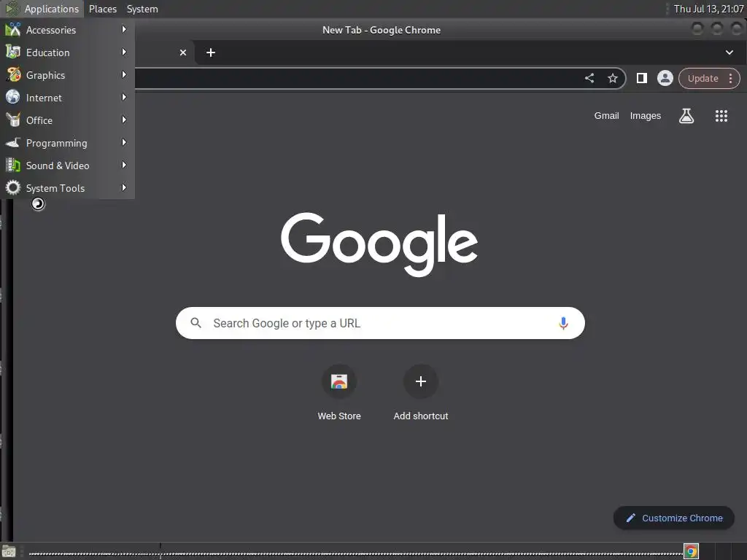747x560 pixels.
Task: Close the current Chrome tab
Action: coord(183,52)
